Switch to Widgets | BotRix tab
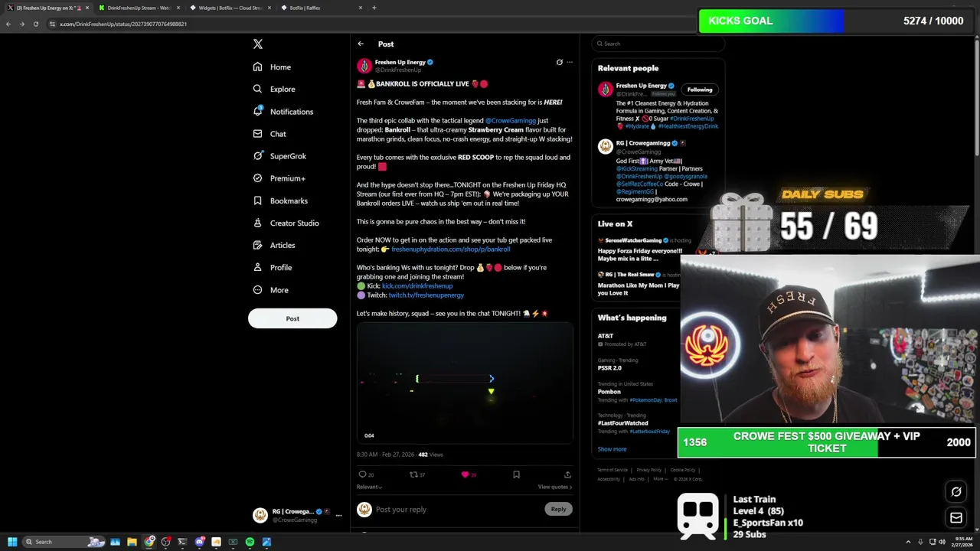This screenshot has height=551, width=980. pos(230,8)
